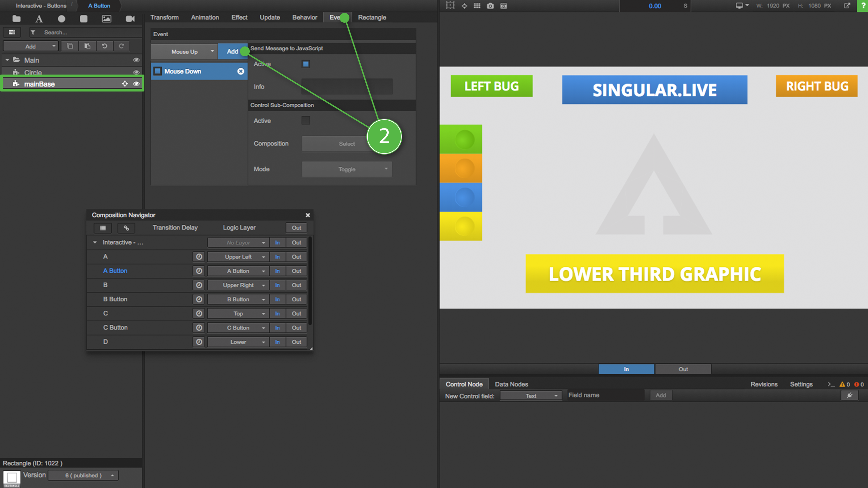Open the New Control field Text dropdown
Screen dimensions: 868x488
point(531,395)
